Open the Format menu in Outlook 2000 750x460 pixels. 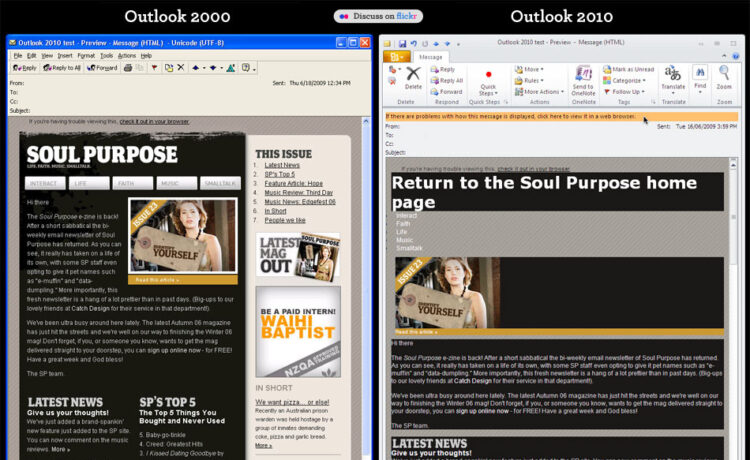point(86,55)
